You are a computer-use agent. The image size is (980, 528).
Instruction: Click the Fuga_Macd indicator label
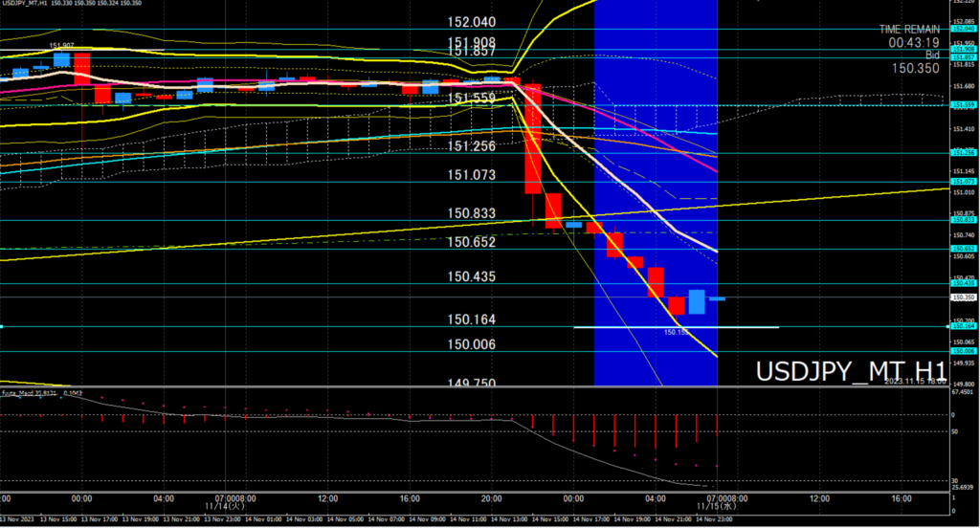tap(42, 393)
